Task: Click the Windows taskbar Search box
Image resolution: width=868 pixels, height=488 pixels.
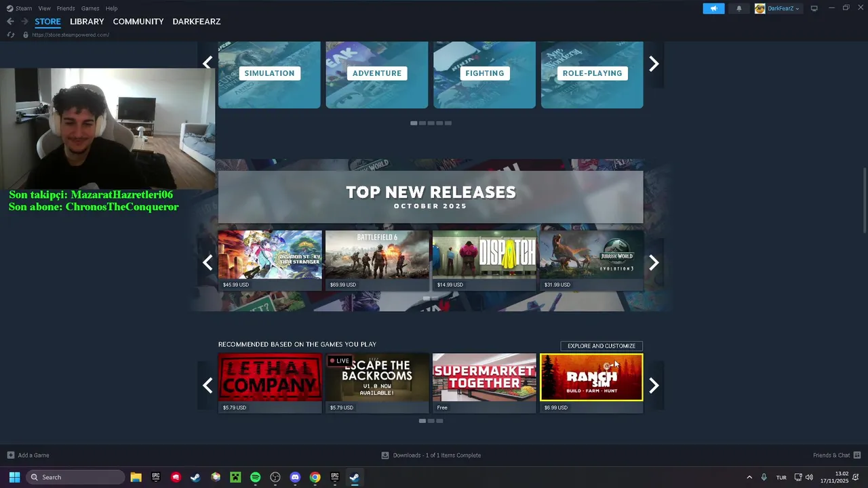Action: point(75,477)
